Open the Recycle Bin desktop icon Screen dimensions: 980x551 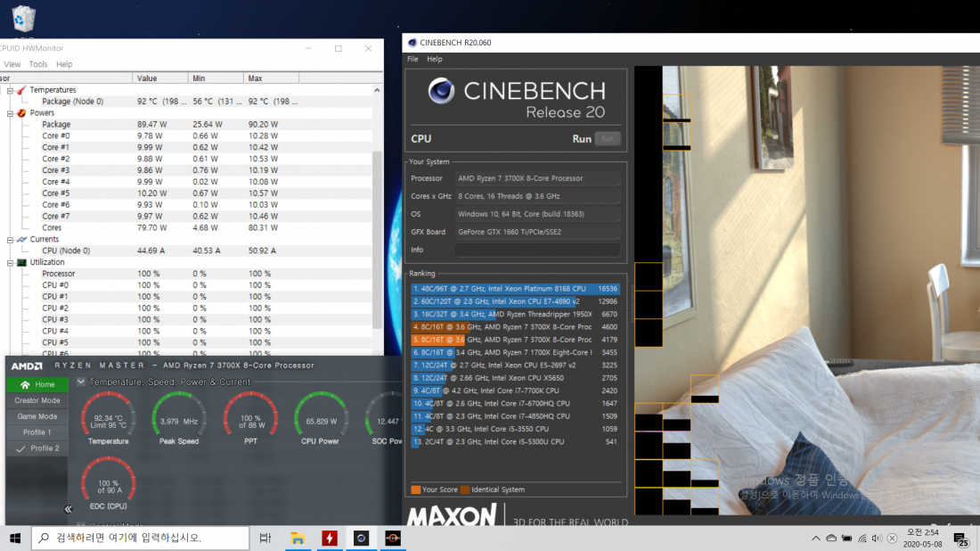coord(23,18)
